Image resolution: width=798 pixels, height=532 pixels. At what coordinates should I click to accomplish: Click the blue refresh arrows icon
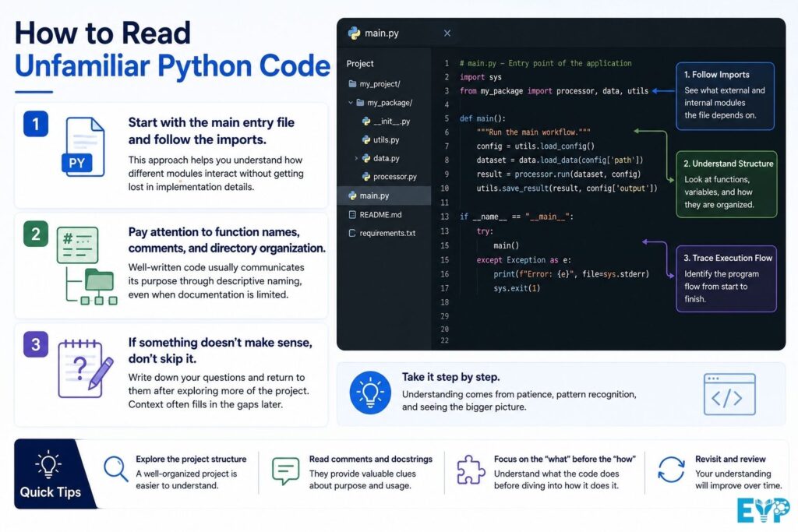(x=671, y=469)
